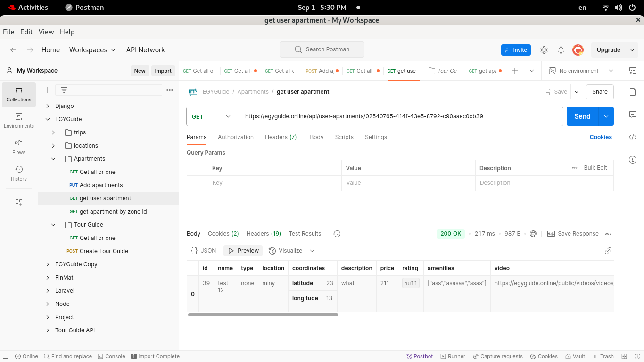
Task: Switch to the request Headers (7) tab
Action: tap(281, 137)
